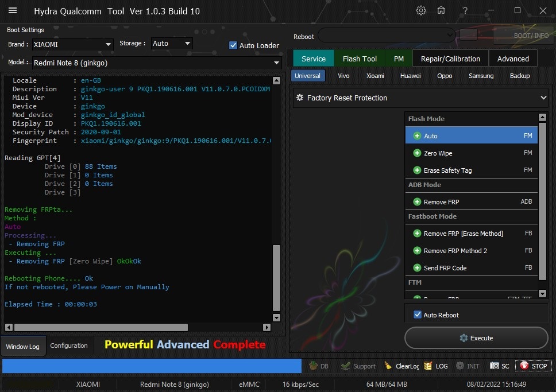
Task: Select the Vivo sub-tab
Action: point(343,76)
